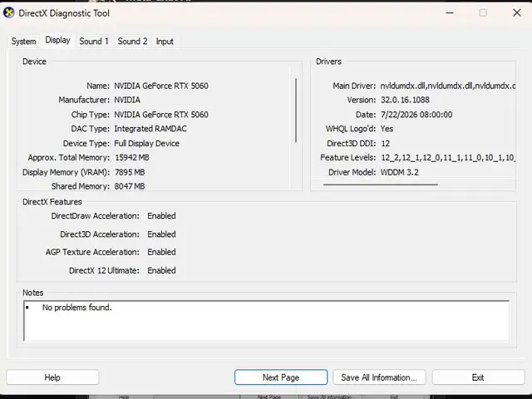Click the 8047 MB shared memory value

point(130,186)
